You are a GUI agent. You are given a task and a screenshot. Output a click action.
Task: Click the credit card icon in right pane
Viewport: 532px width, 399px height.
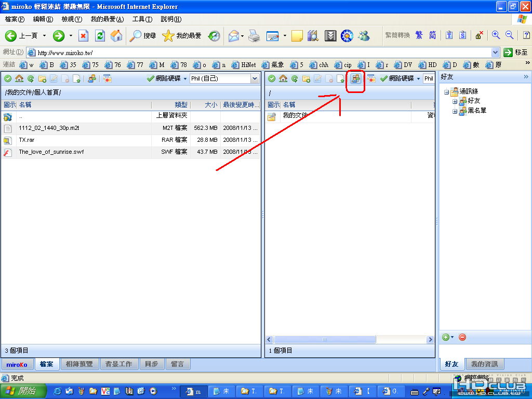click(371, 79)
